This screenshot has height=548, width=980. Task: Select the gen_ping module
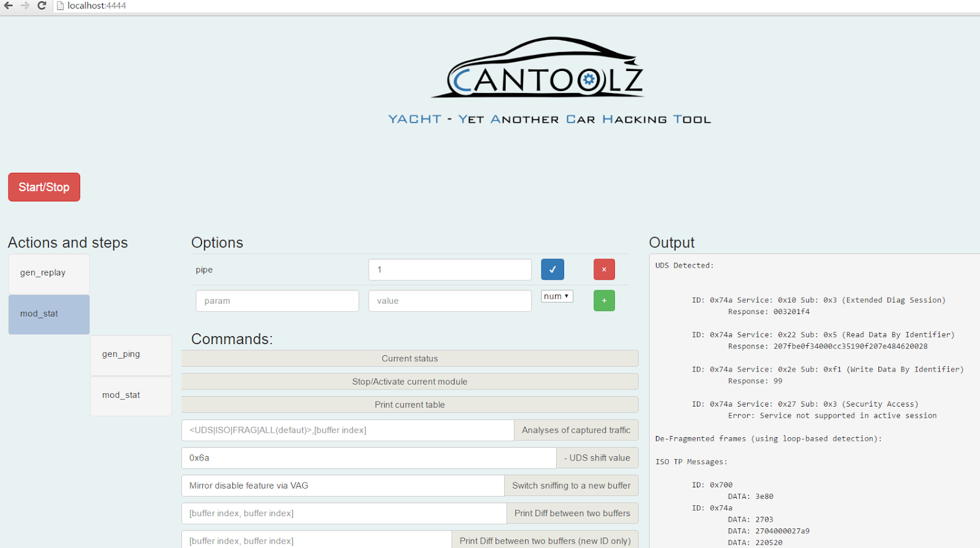pyautogui.click(x=131, y=355)
